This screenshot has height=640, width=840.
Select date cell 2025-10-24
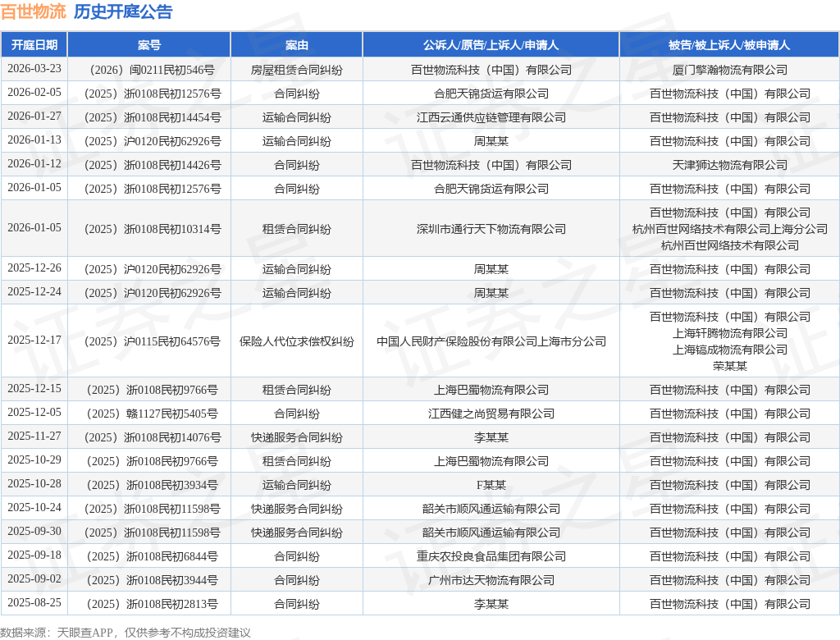pos(34,508)
